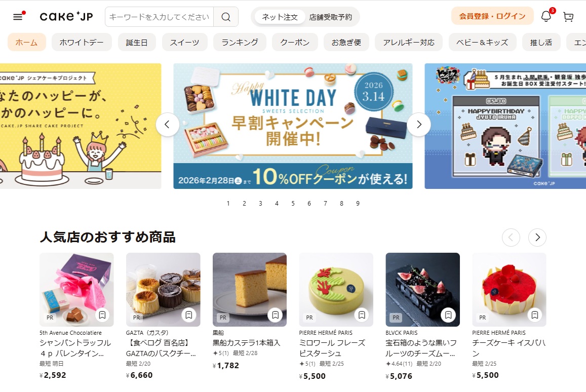
Task: Show previous banner with left chevron
Action: [167, 125]
